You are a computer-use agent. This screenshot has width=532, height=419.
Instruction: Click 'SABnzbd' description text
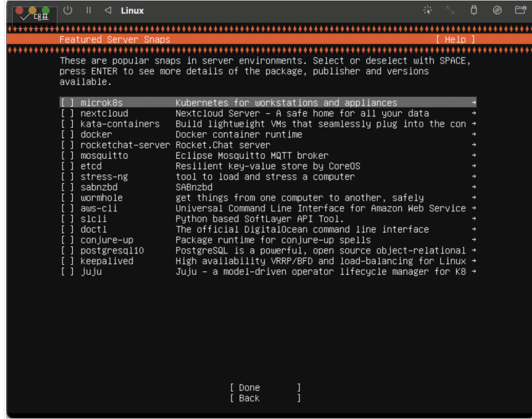(194, 187)
